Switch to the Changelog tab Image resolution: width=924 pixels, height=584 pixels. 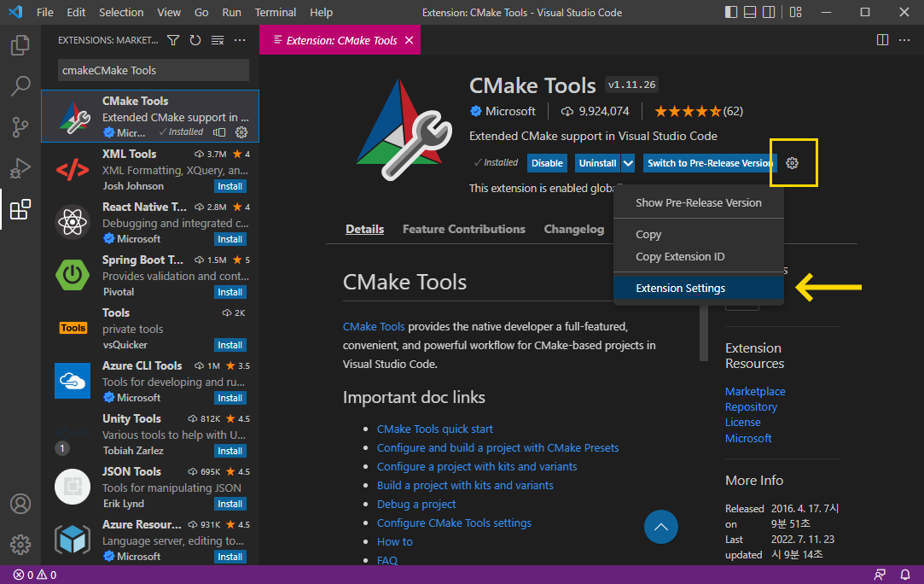pyautogui.click(x=574, y=229)
